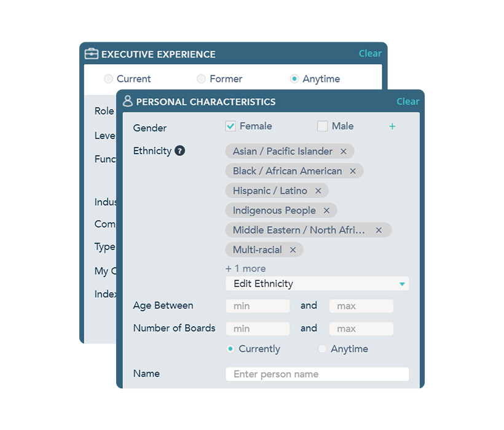The width and height of the screenshot is (504, 430).
Task: Check the Male gender checkbox
Action: click(x=322, y=125)
